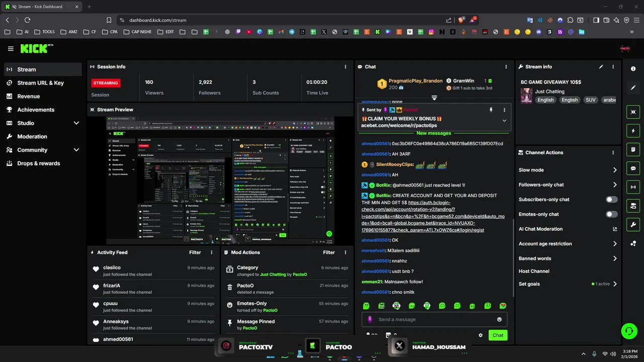Screen dimensions: 644x362
Task: Open Stream info panel three-dot menu
Action: (613, 66)
